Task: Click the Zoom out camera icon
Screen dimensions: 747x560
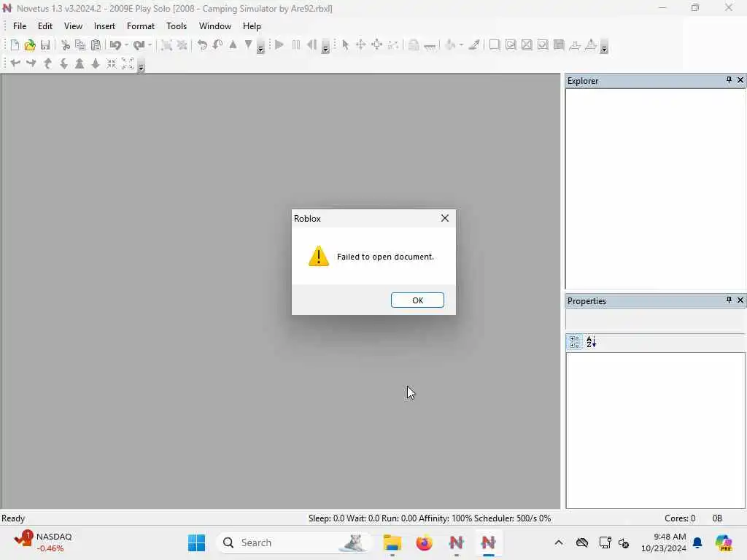Action: (x=96, y=63)
